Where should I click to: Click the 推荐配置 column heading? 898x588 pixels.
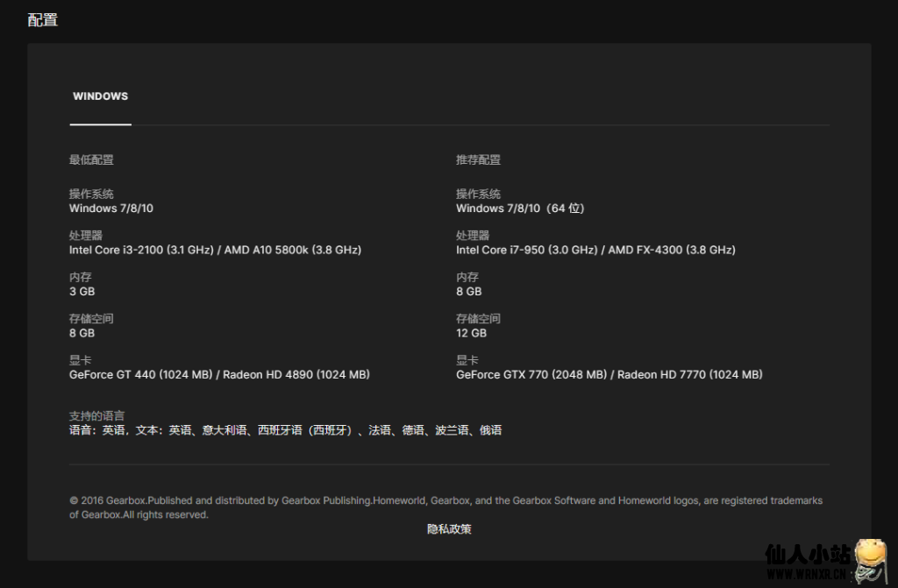pos(478,160)
